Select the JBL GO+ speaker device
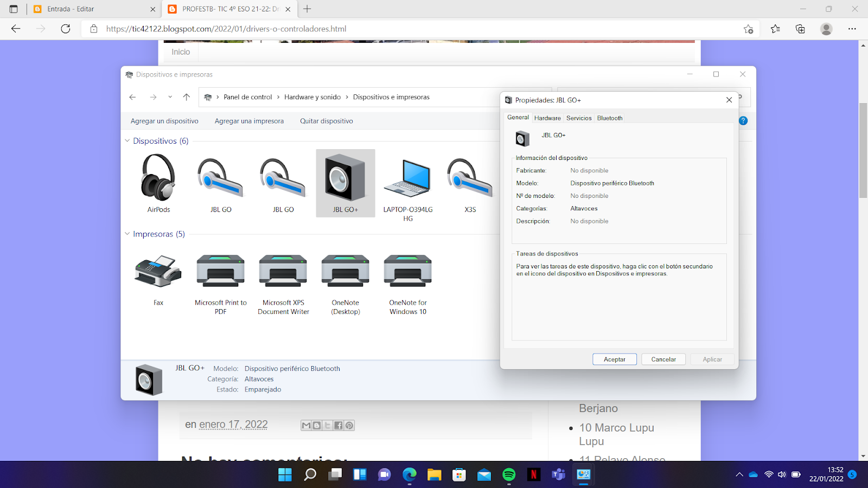 [x=346, y=183]
